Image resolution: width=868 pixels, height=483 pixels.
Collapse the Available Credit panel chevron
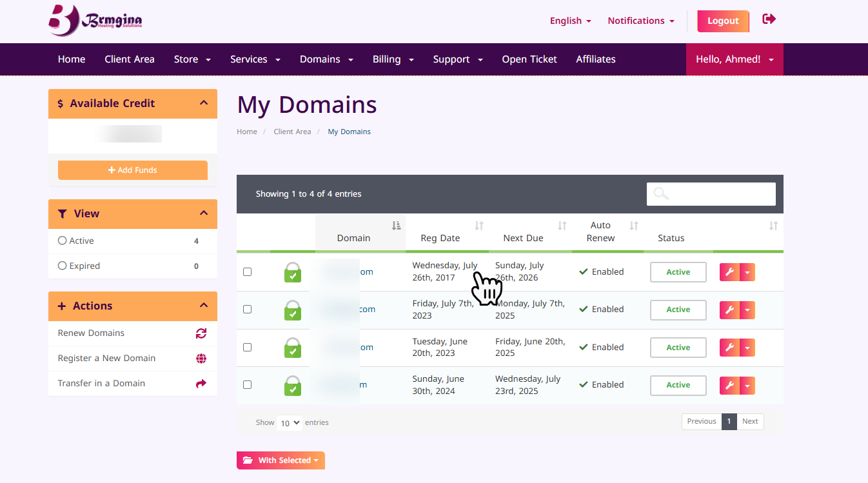(204, 103)
